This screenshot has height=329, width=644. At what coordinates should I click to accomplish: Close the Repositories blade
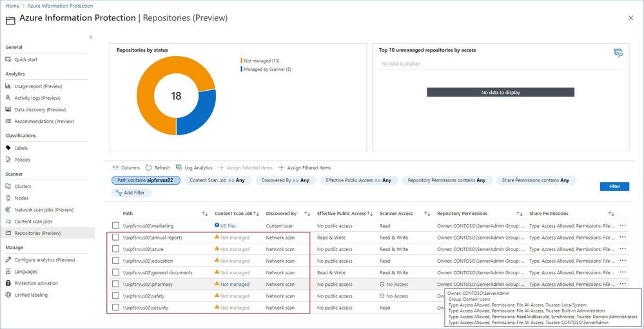pos(631,17)
